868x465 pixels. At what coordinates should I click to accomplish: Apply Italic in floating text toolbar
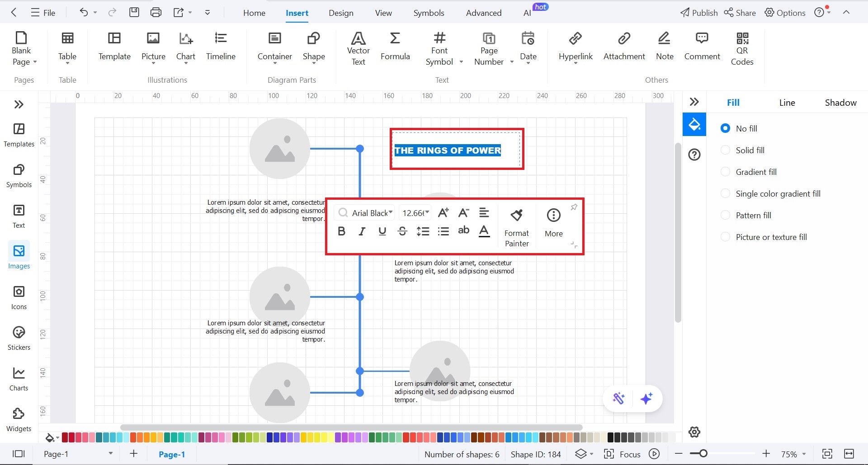click(x=362, y=231)
